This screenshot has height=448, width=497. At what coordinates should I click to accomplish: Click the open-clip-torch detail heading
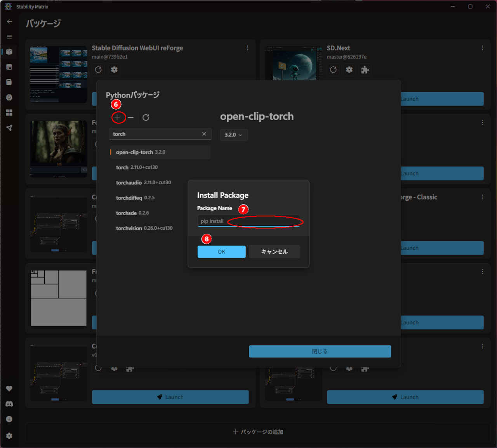click(257, 116)
